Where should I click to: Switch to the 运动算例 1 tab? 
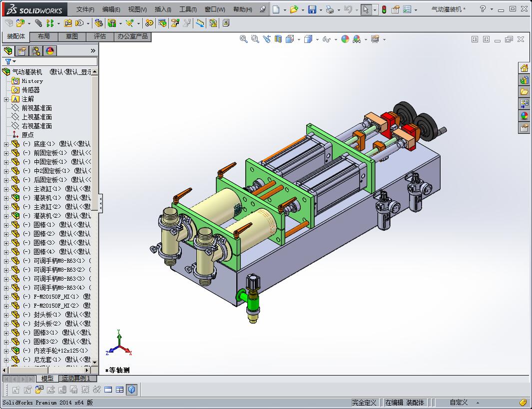(76, 379)
